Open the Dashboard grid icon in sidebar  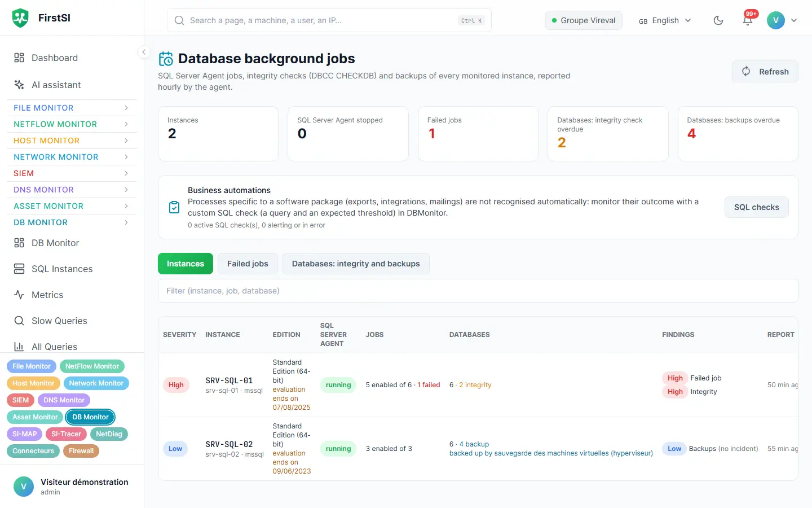19,58
